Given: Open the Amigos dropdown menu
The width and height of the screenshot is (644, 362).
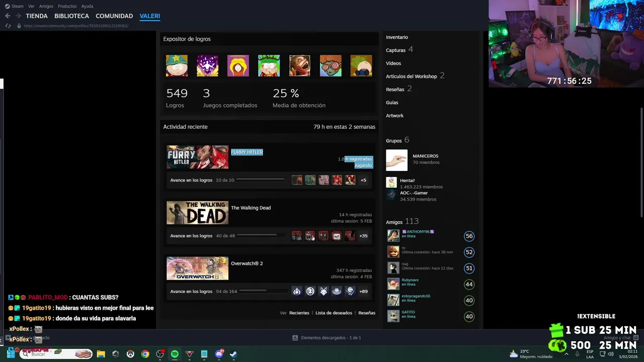Looking at the screenshot, I should click(x=46, y=7).
